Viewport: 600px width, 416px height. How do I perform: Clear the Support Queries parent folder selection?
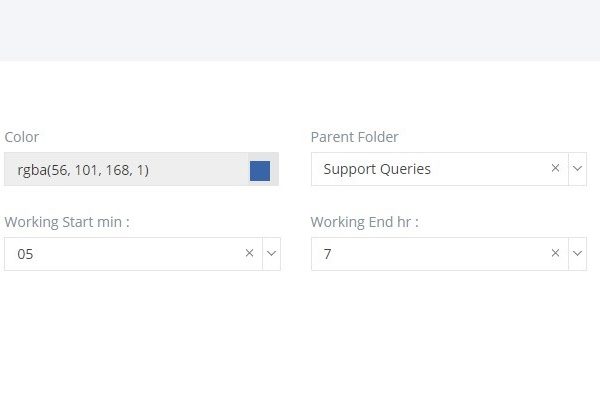tap(555, 168)
